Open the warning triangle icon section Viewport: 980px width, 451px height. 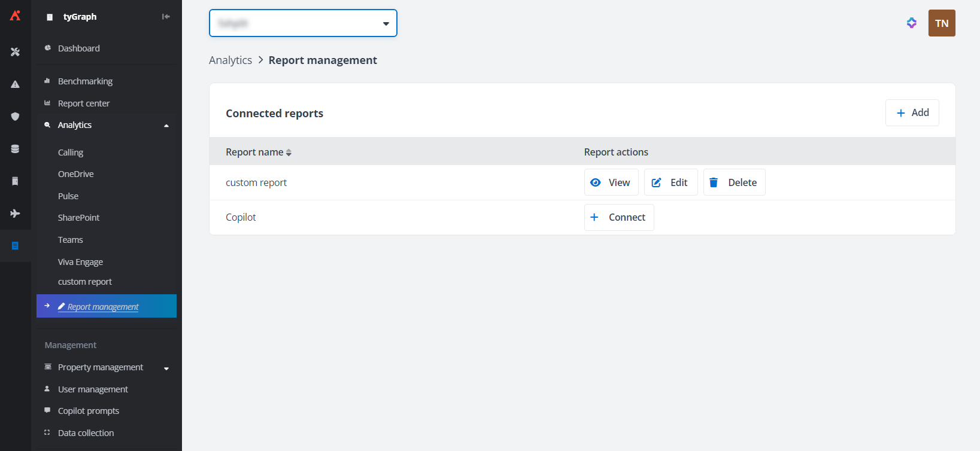[x=15, y=84]
